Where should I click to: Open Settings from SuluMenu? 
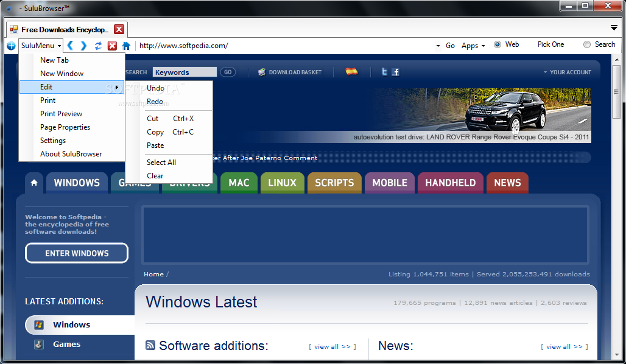coord(72,141)
